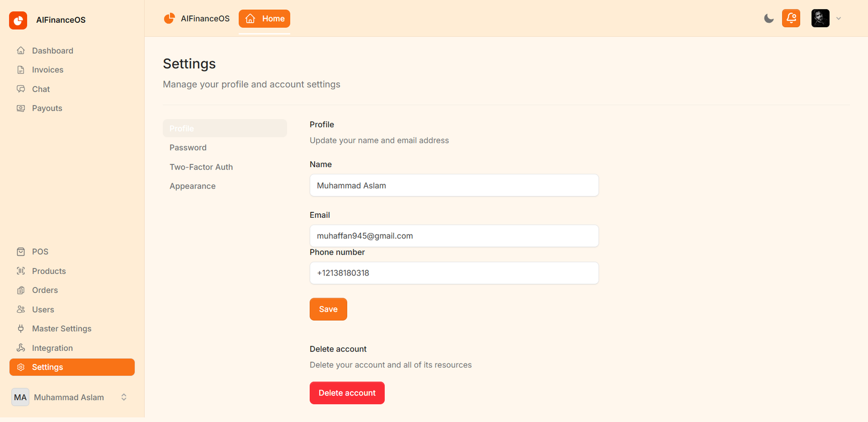868x422 pixels.
Task: Click the Settings gear icon in sidebar
Action: [x=21, y=367]
